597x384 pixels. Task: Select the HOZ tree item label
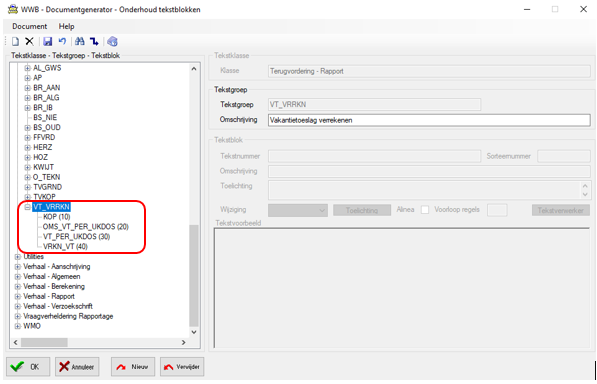(40, 157)
